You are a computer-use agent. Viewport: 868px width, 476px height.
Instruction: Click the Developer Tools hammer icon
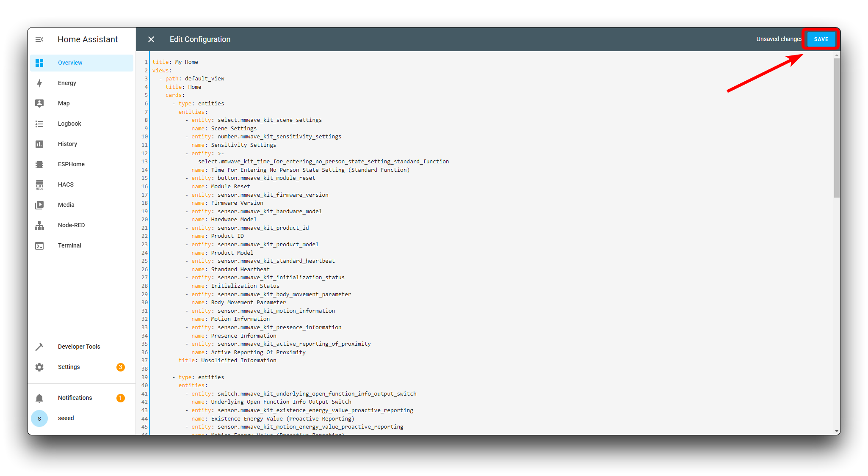point(39,347)
